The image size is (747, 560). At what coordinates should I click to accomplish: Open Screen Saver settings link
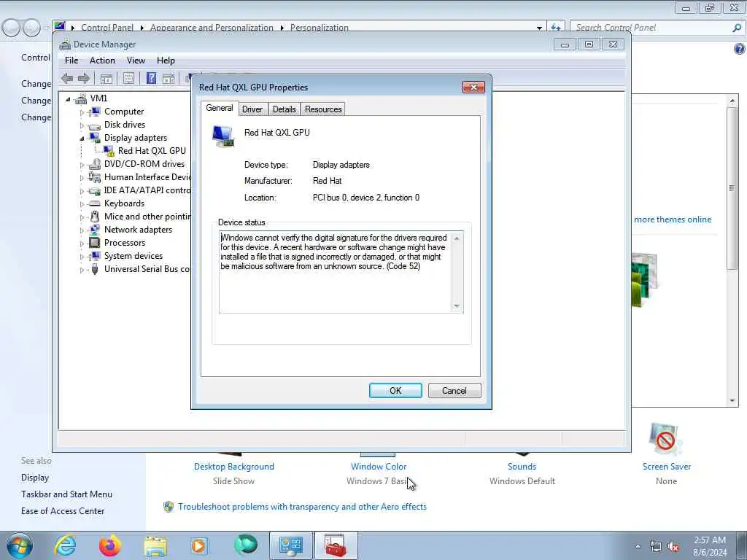[x=667, y=467]
